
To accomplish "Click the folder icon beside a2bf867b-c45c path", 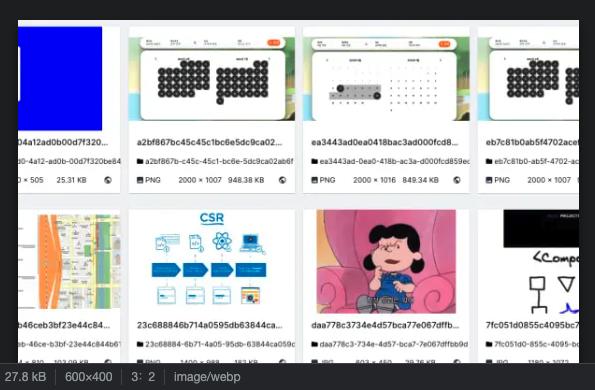I will click(140, 161).
